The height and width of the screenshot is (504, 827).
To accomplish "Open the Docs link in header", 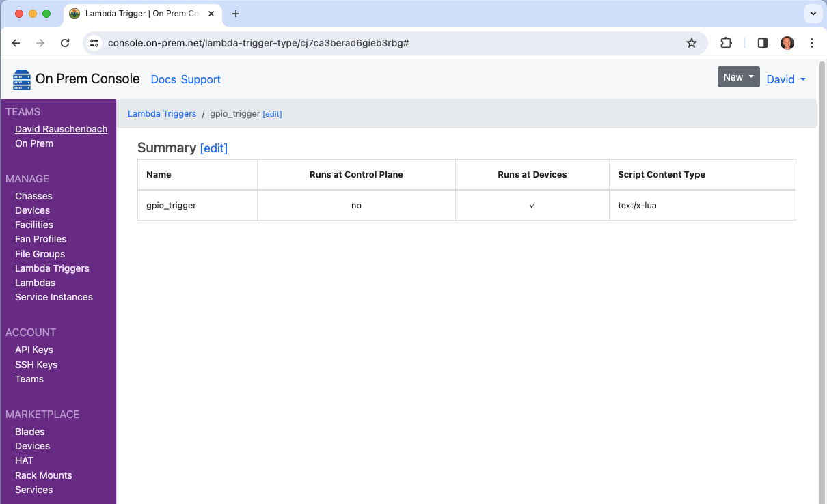I will (x=163, y=79).
